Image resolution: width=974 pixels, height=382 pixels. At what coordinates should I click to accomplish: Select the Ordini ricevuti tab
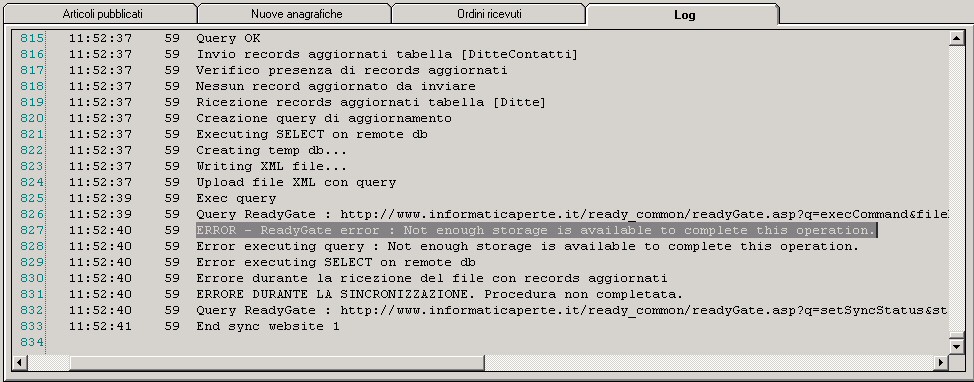(x=489, y=14)
